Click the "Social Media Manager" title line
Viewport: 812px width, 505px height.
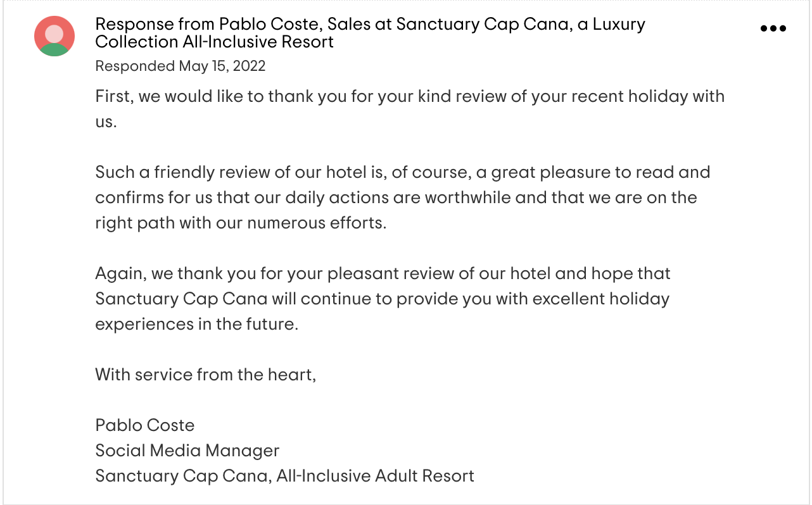point(187,451)
